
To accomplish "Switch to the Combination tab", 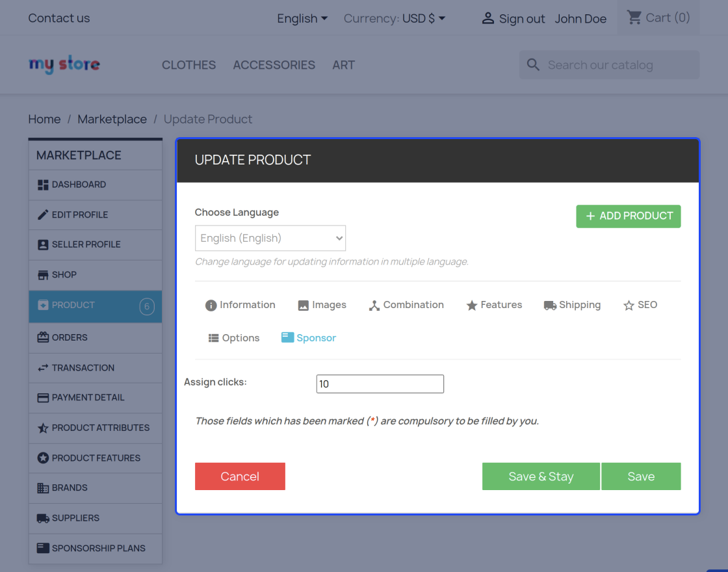I will tap(406, 305).
